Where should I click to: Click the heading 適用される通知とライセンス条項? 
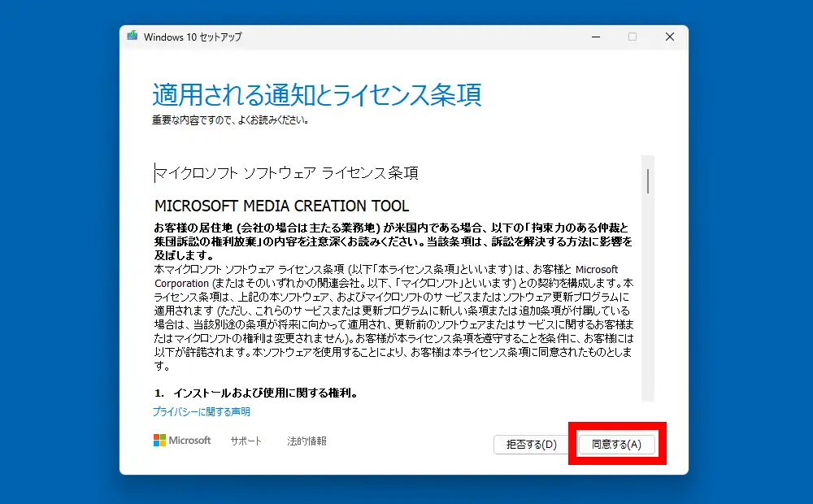(317, 95)
